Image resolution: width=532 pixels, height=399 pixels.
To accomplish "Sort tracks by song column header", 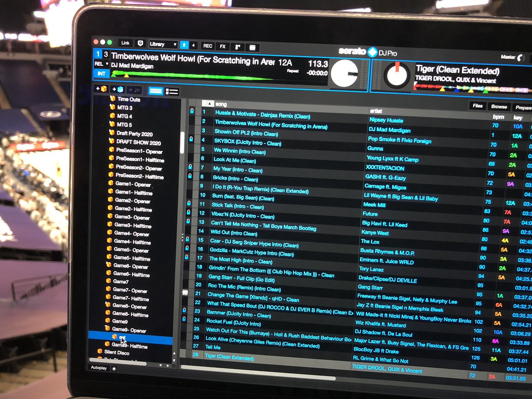I will pos(221,104).
